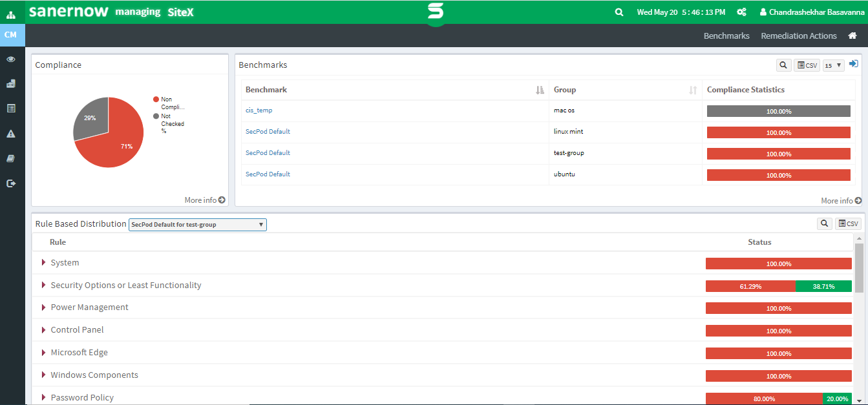This screenshot has width=868, height=405.
Task: Open Compliance panel More info
Action: coord(205,200)
